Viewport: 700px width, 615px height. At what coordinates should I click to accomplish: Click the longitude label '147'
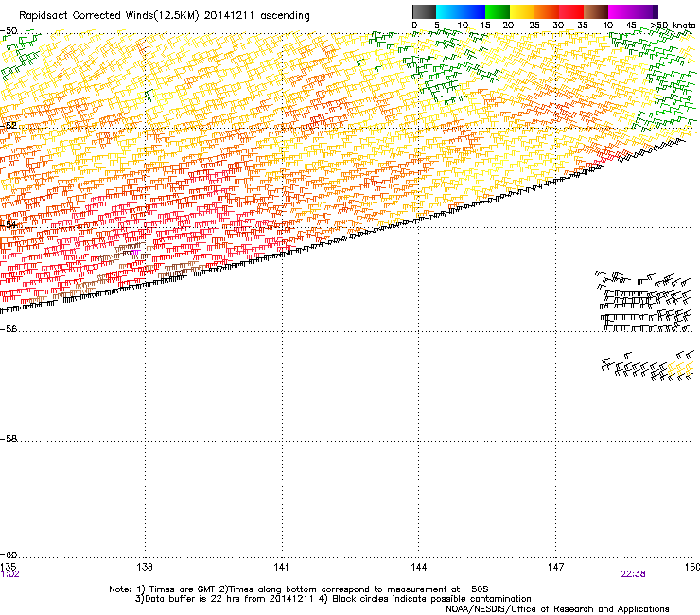555,567
